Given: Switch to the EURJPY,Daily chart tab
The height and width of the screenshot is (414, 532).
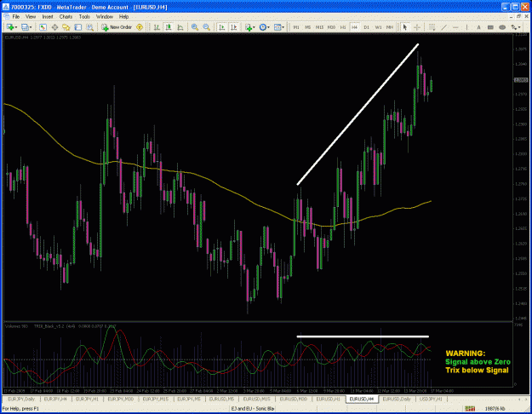Looking at the screenshot, I should point(21,399).
